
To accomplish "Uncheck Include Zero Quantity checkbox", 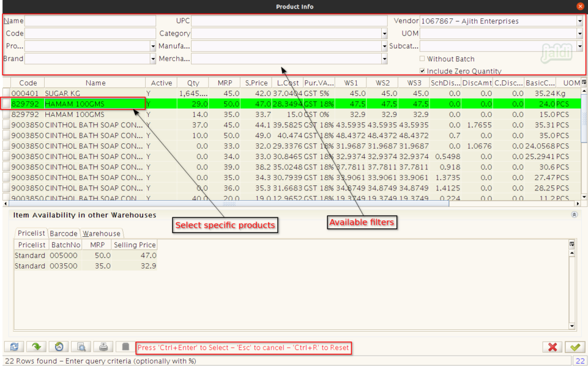I will pos(422,71).
